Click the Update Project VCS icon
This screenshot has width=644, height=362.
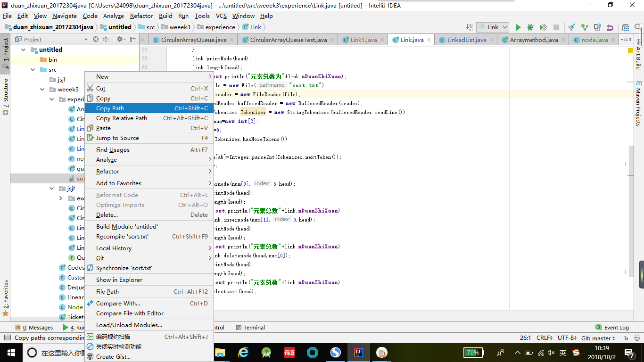tap(572, 27)
